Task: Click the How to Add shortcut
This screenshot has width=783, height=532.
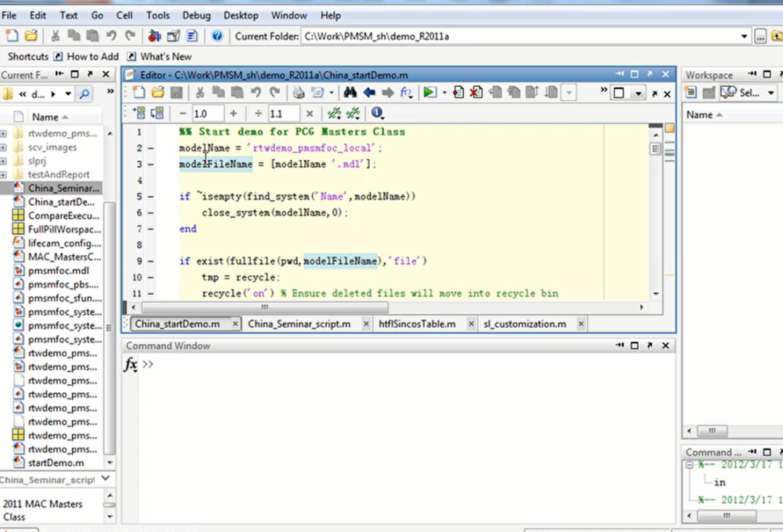Action: click(92, 57)
